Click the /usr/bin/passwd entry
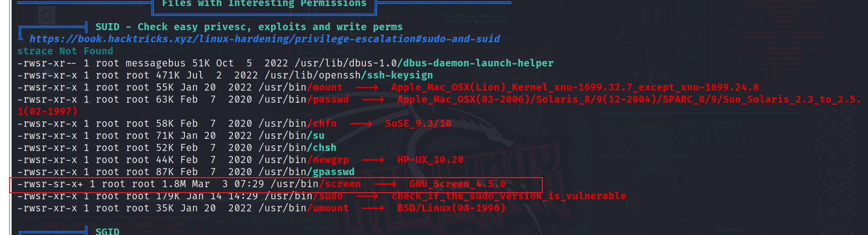868x235 pixels. click(x=304, y=99)
